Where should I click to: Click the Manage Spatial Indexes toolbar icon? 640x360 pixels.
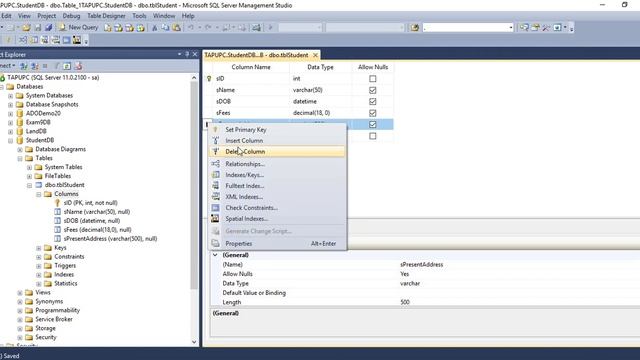(77, 40)
